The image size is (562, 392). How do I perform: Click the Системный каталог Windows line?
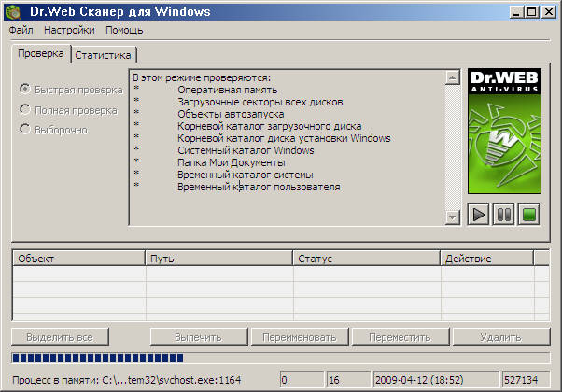tap(246, 151)
